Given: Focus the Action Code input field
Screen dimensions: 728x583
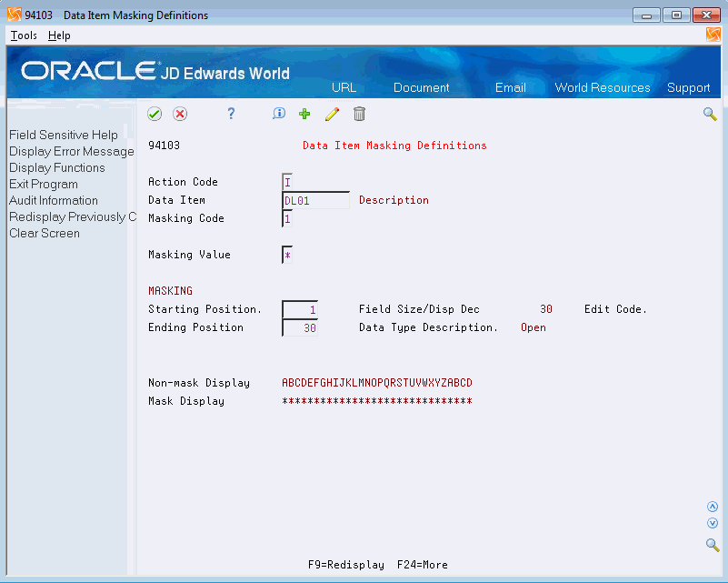Looking at the screenshot, I should pyautogui.click(x=287, y=182).
